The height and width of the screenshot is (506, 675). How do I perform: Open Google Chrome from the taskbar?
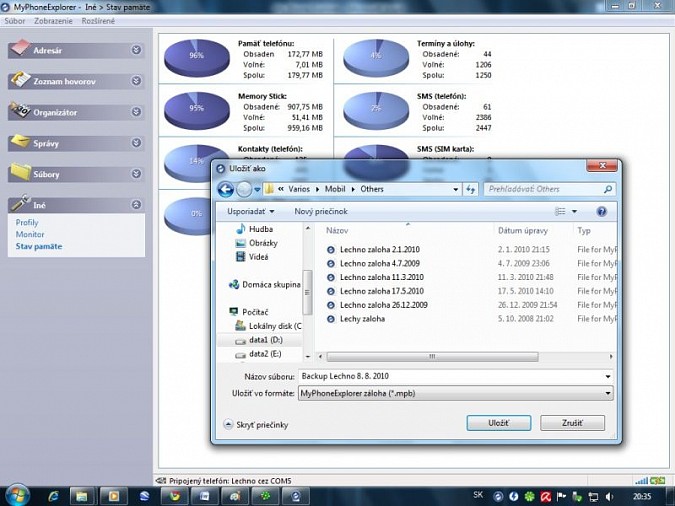[x=174, y=496]
